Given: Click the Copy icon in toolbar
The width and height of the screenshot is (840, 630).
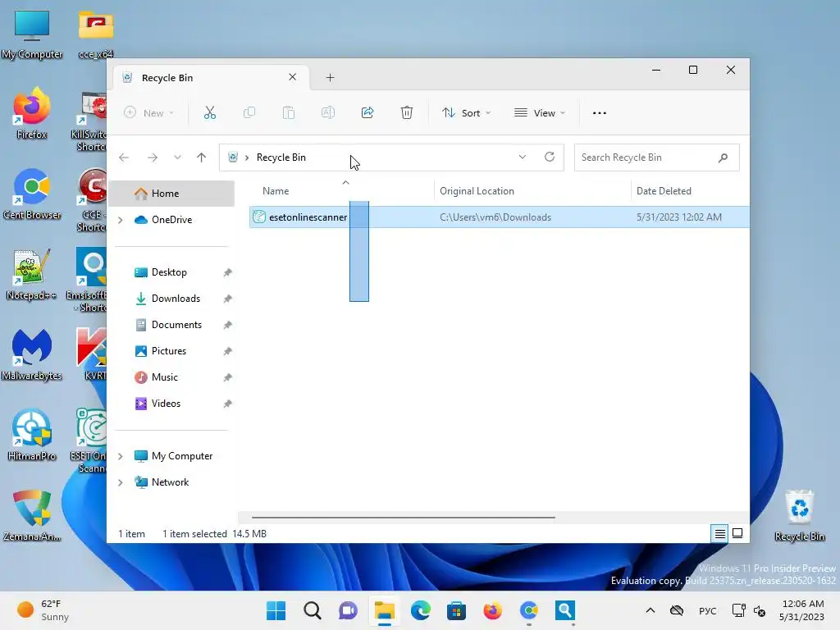Looking at the screenshot, I should tap(249, 112).
